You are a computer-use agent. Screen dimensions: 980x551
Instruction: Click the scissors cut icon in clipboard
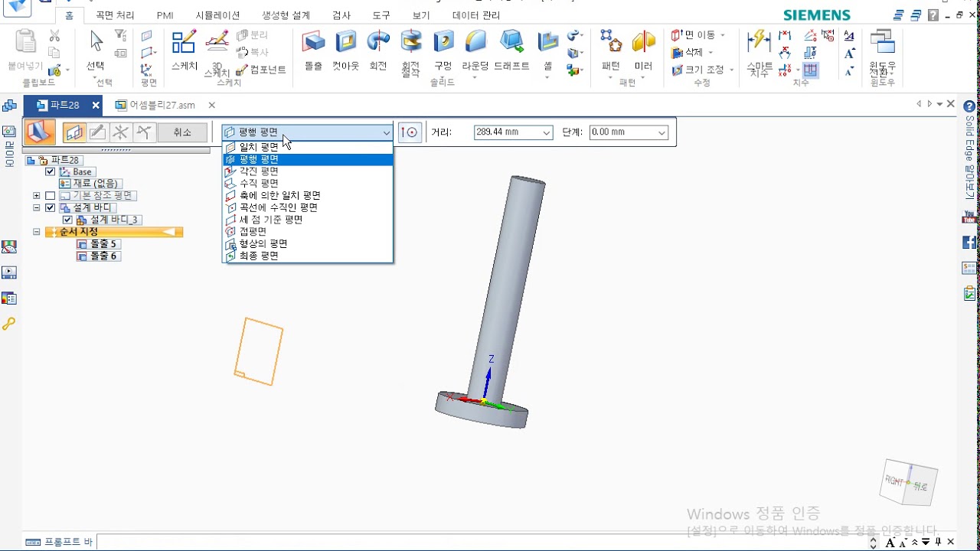(54, 35)
